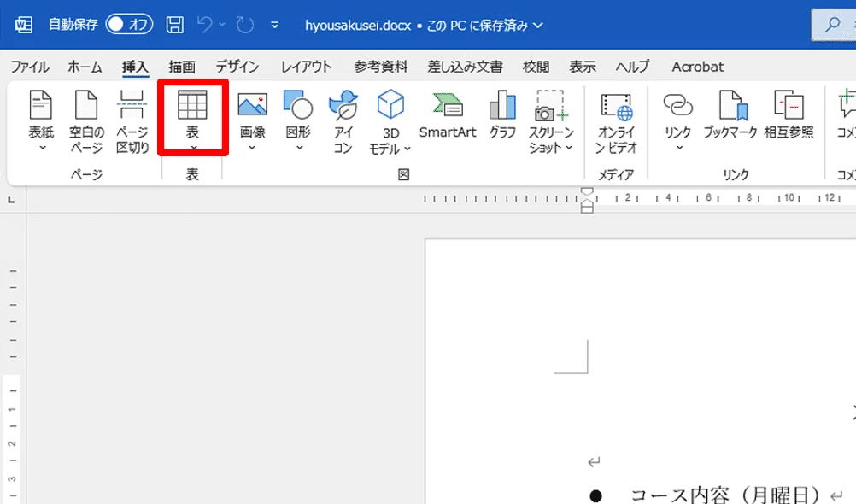Open the Acrobat tab
Image resolution: width=856 pixels, height=504 pixels.
698,67
